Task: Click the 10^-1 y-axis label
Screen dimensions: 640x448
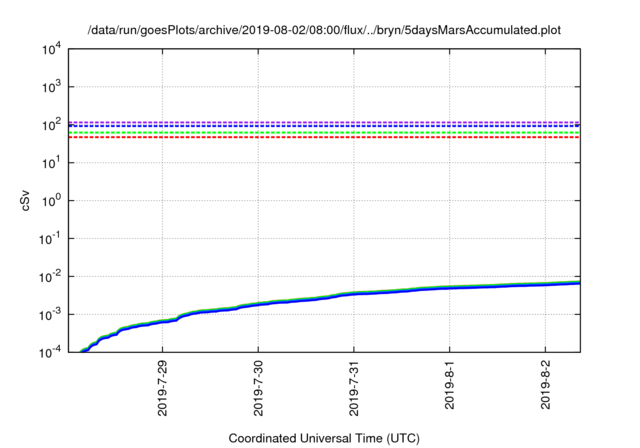Action: 51,238
